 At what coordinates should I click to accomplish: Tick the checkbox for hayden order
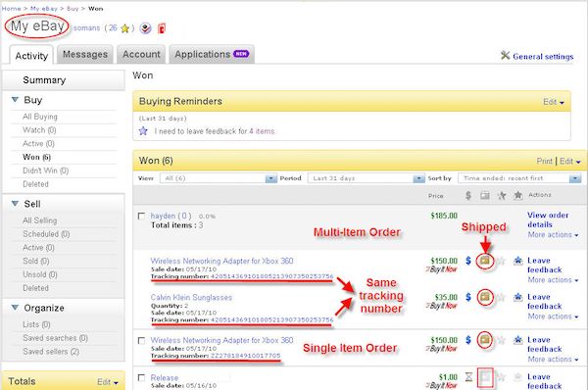(x=141, y=216)
